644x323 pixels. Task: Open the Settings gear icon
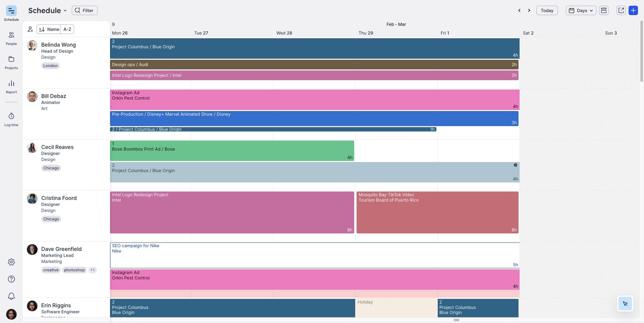11,262
